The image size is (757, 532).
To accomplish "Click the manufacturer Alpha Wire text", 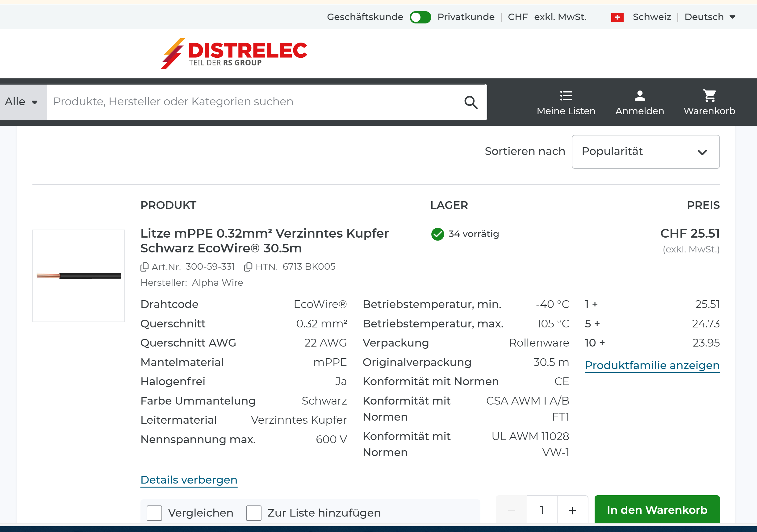I will click(x=217, y=283).
